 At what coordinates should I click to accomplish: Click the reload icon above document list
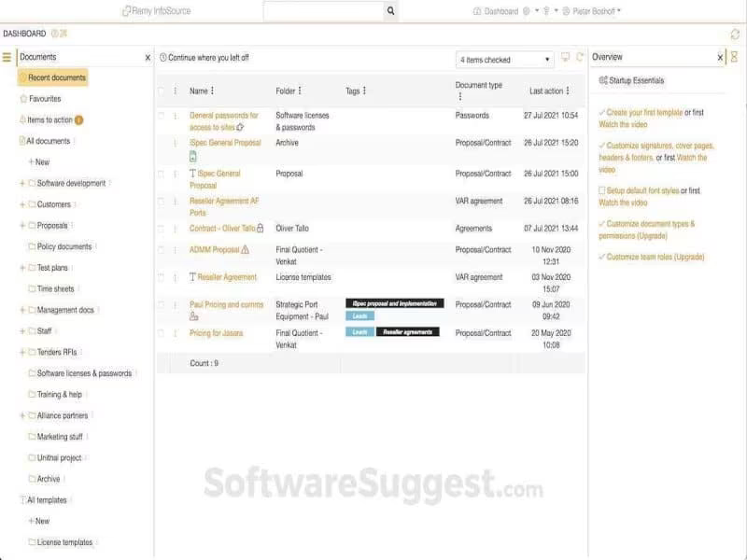pyautogui.click(x=580, y=57)
